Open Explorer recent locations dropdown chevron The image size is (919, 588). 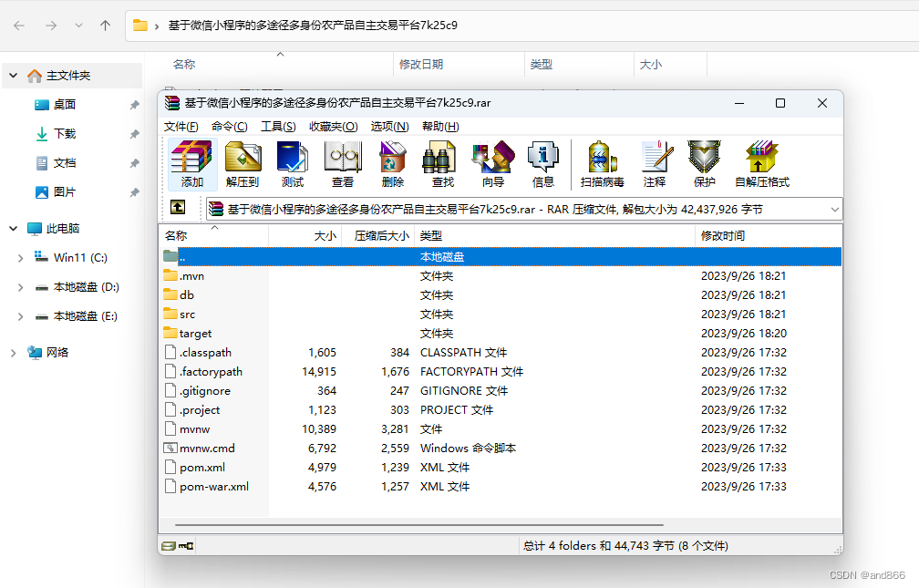78,26
